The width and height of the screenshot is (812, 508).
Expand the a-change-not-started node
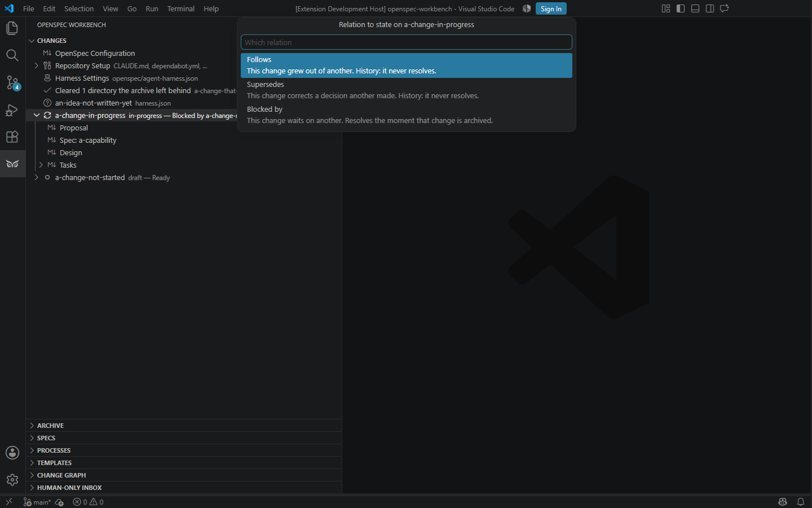[37, 177]
